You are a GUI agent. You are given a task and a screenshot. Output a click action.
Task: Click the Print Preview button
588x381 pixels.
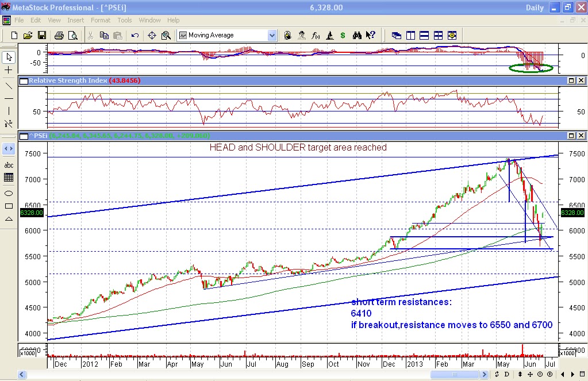(73, 35)
